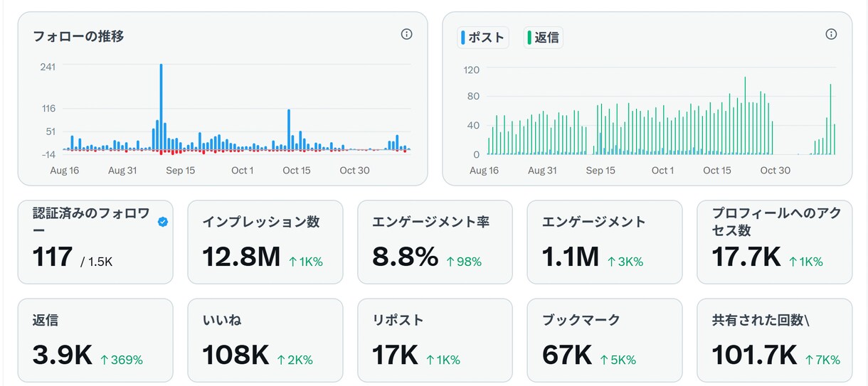
Task: Select the プロフィールへのアクセス数 card
Action: pyautogui.click(x=775, y=242)
